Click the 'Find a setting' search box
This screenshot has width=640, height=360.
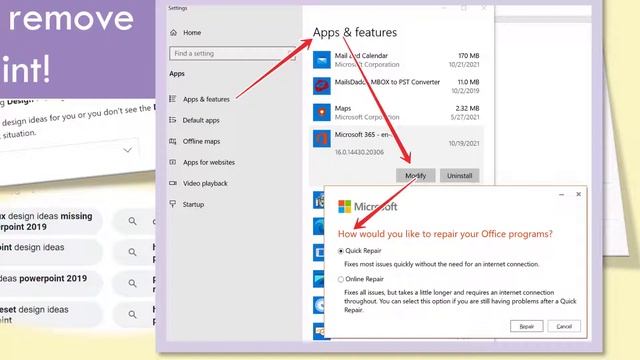click(x=232, y=53)
